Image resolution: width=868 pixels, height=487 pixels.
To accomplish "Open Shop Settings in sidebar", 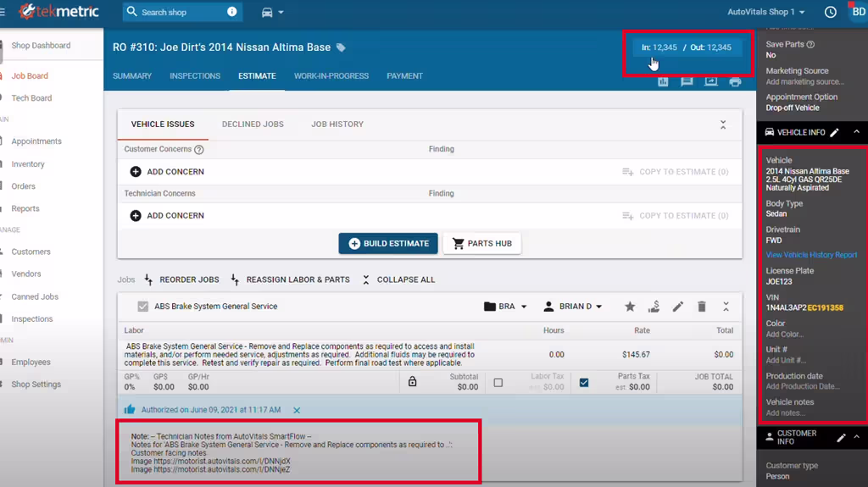I will point(36,384).
